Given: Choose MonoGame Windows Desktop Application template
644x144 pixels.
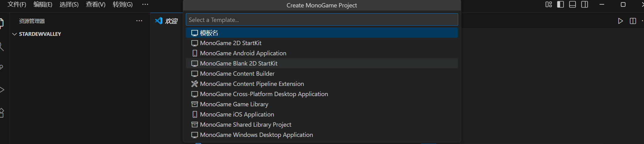Looking at the screenshot, I should (x=322, y=135).
